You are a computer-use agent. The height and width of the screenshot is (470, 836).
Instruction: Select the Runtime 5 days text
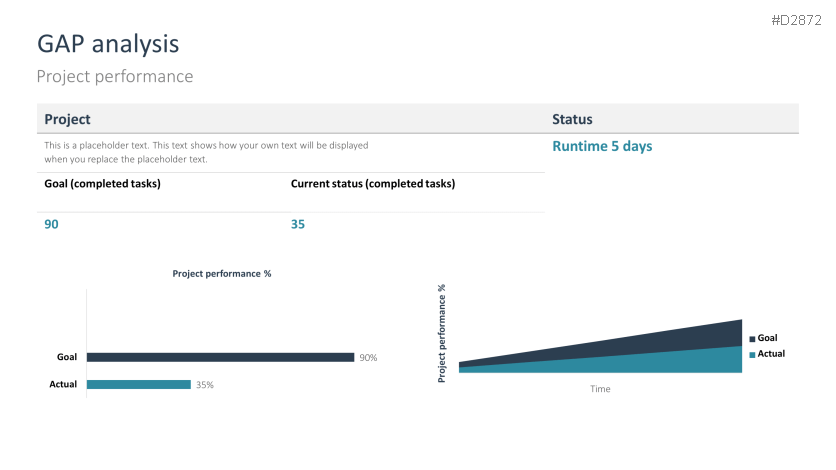[x=602, y=146]
